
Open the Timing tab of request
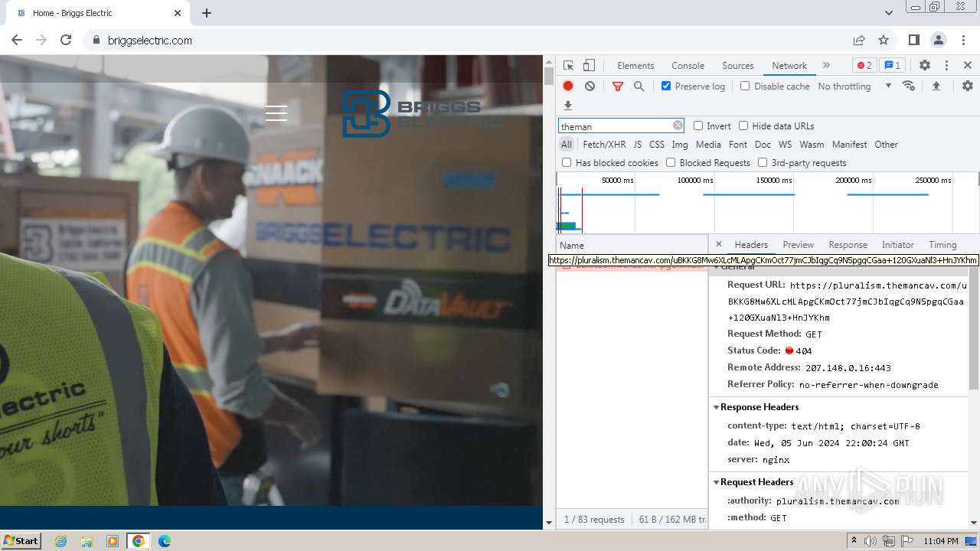(942, 245)
